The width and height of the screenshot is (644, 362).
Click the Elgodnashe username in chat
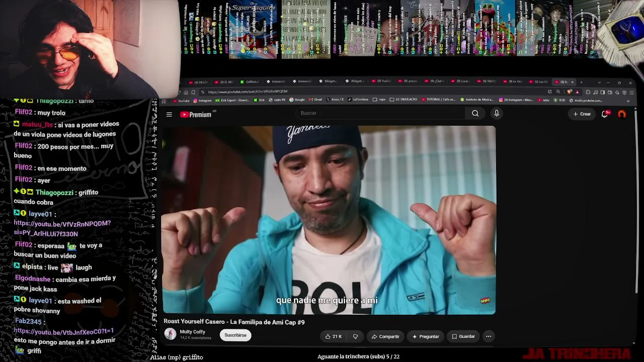point(33,279)
